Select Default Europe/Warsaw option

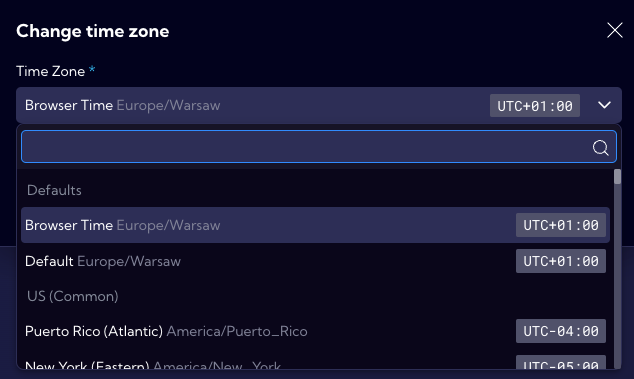(315, 261)
